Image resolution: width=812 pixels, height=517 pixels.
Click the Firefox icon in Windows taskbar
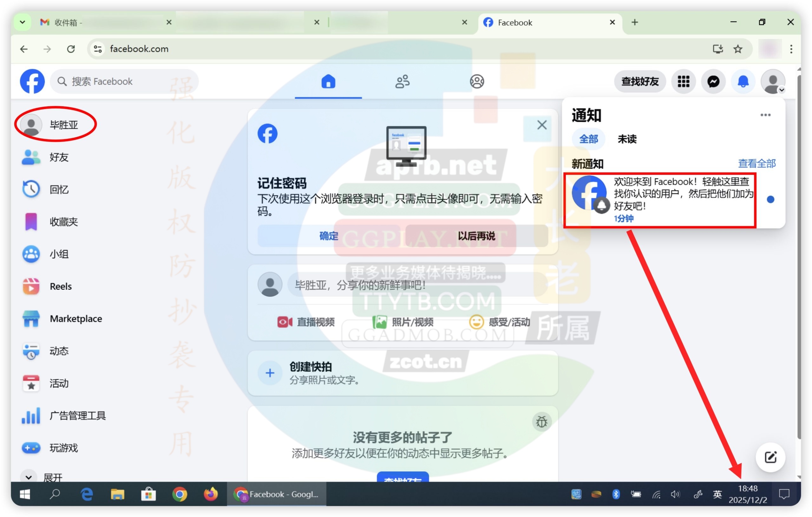click(210, 494)
